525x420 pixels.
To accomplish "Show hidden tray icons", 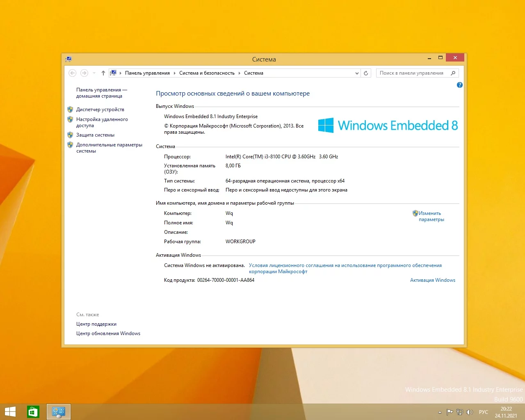I will 440,412.
